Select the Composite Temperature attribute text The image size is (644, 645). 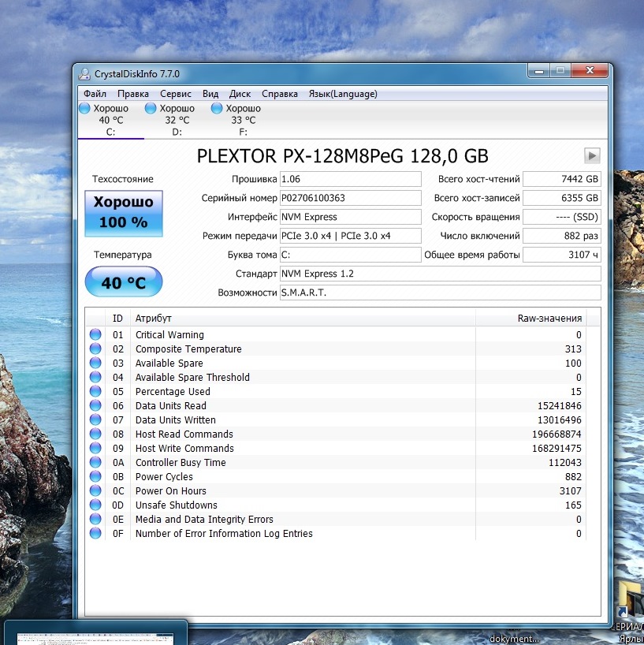[188, 349]
